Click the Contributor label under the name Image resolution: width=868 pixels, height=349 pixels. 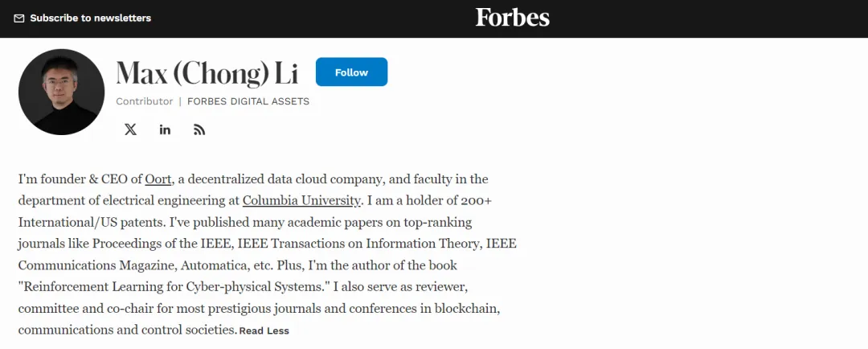[x=145, y=101]
